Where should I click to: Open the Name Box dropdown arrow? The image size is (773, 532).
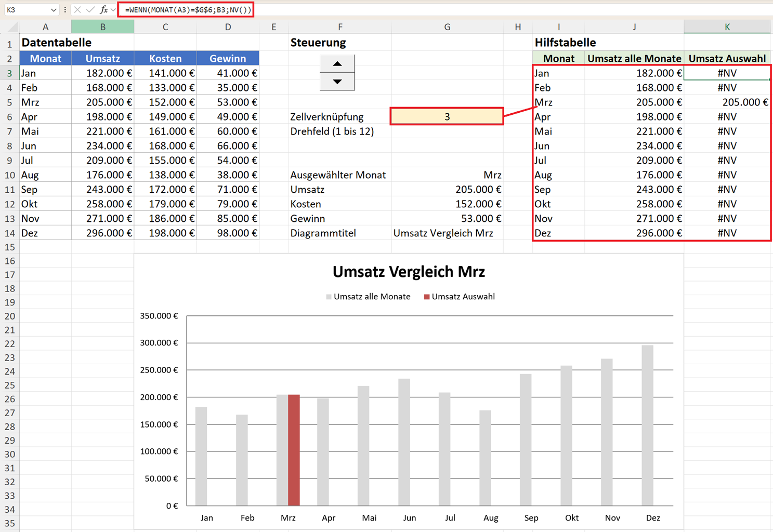[54, 10]
